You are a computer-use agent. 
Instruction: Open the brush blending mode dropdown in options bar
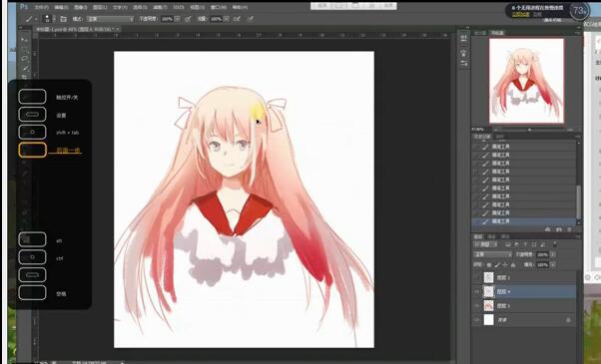pyautogui.click(x=111, y=19)
